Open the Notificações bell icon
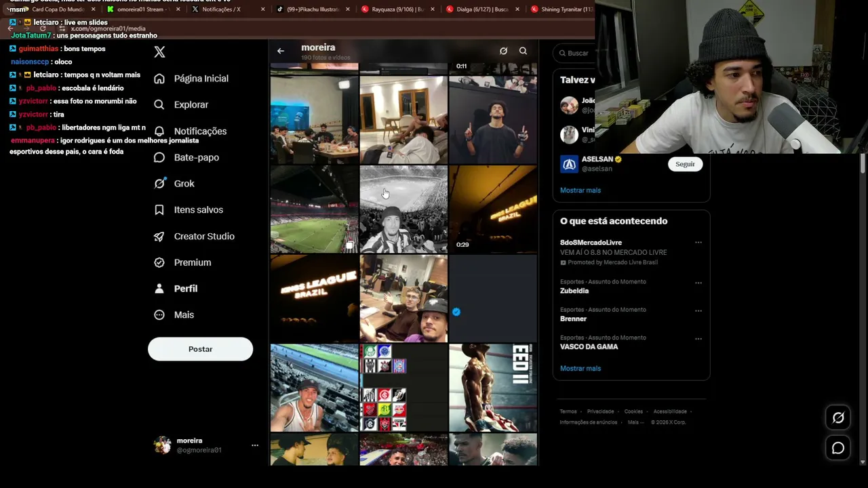 click(159, 131)
